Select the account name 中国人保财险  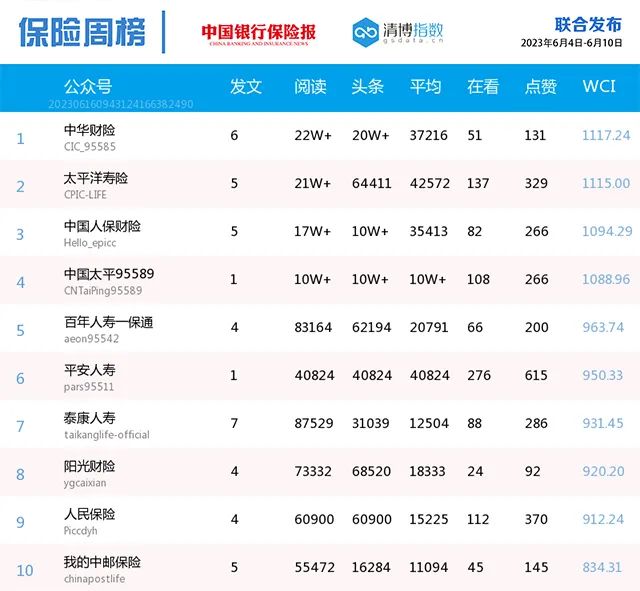click(102, 226)
